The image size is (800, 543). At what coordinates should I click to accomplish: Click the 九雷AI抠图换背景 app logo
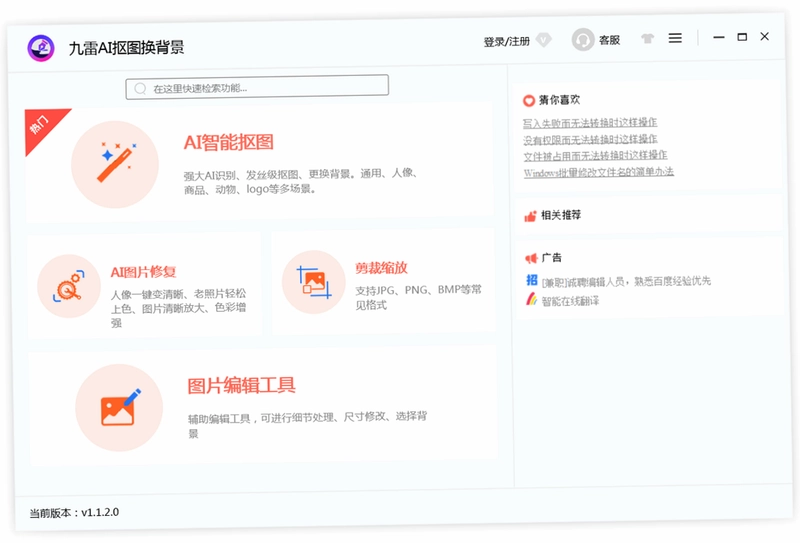tap(41, 48)
